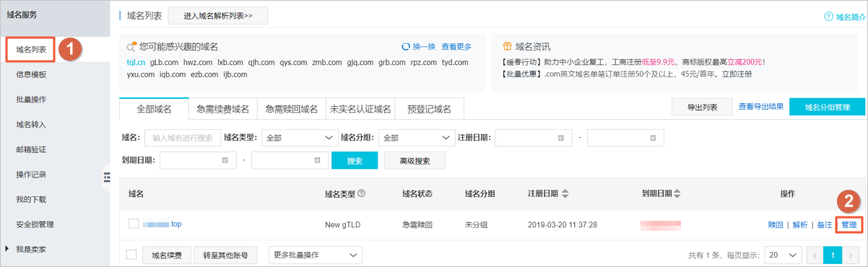
Task: Expand the 更多批量操作 dropdown
Action: tap(316, 255)
